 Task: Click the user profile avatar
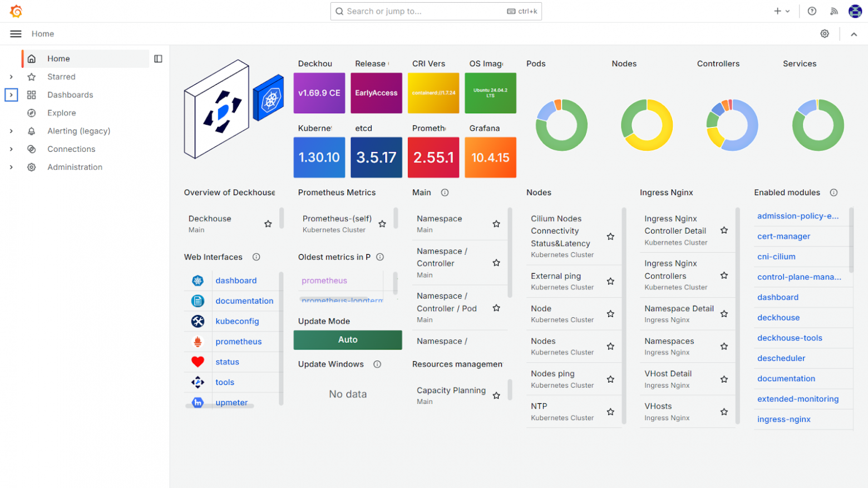click(x=855, y=11)
